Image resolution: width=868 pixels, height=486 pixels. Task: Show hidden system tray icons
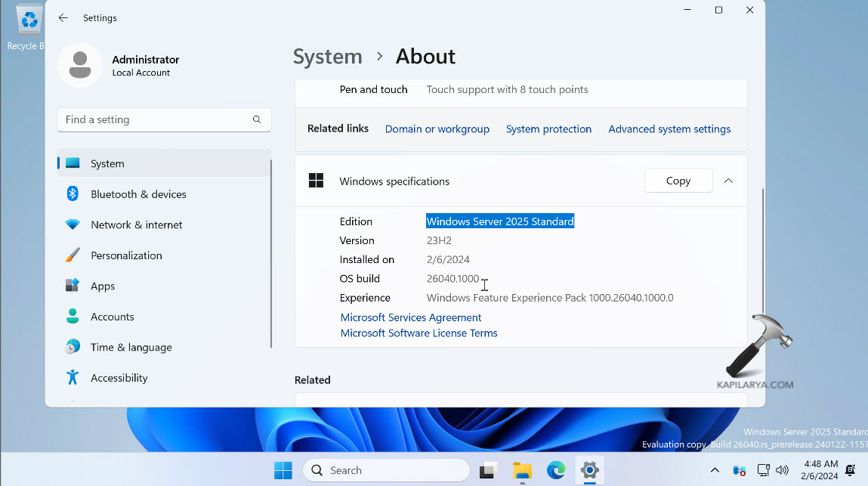tap(715, 470)
